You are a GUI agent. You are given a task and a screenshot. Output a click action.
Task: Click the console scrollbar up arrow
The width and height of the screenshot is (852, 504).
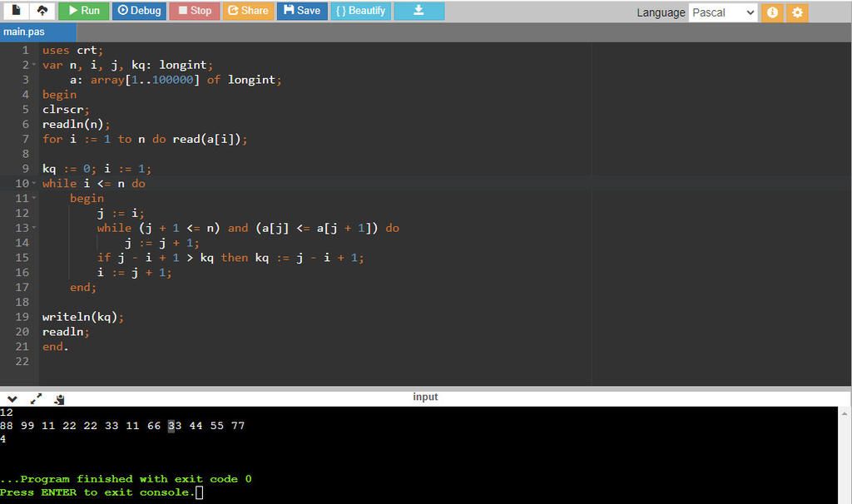(x=845, y=413)
